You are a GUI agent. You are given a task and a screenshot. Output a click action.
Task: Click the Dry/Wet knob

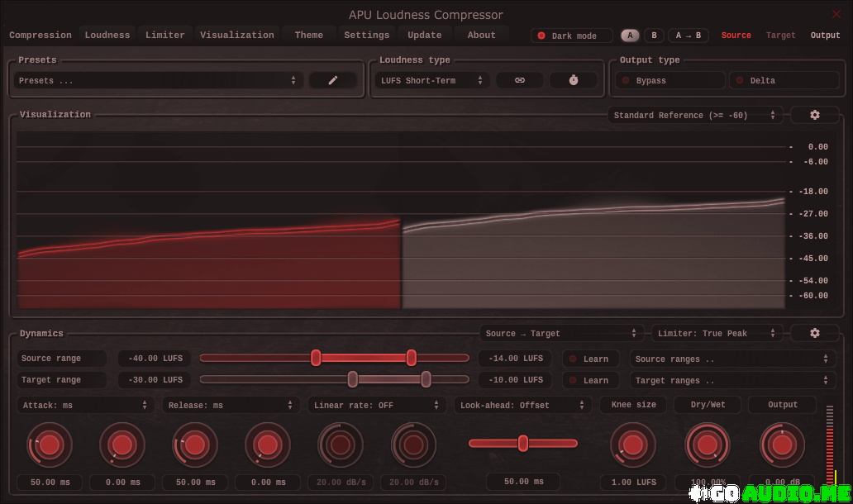click(708, 445)
